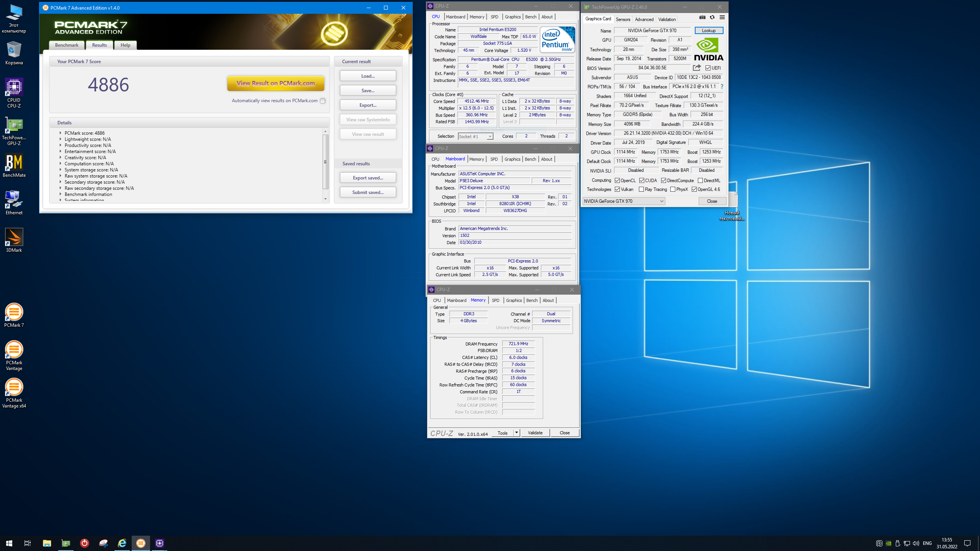
Task: Expand Entertainment score details row
Action: [60, 151]
